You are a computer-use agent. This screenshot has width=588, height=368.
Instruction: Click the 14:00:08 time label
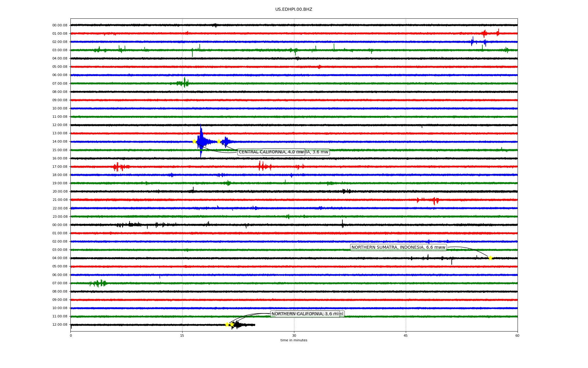pos(60,142)
